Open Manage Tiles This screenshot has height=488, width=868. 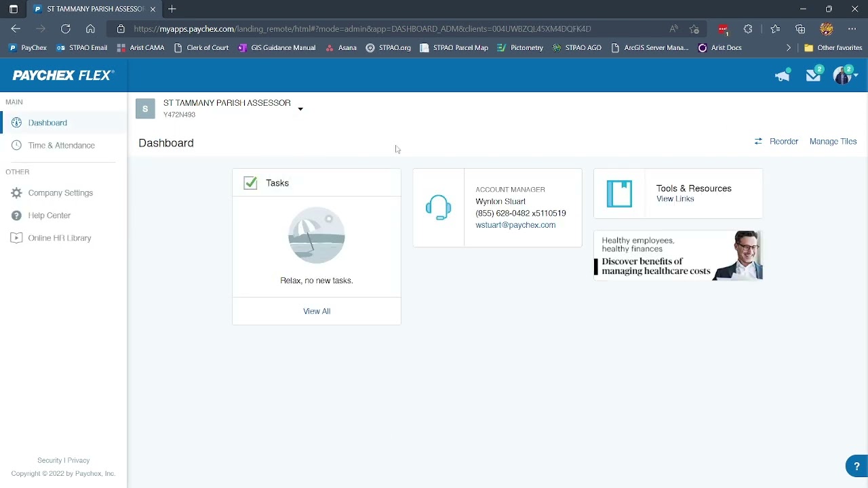tap(833, 141)
